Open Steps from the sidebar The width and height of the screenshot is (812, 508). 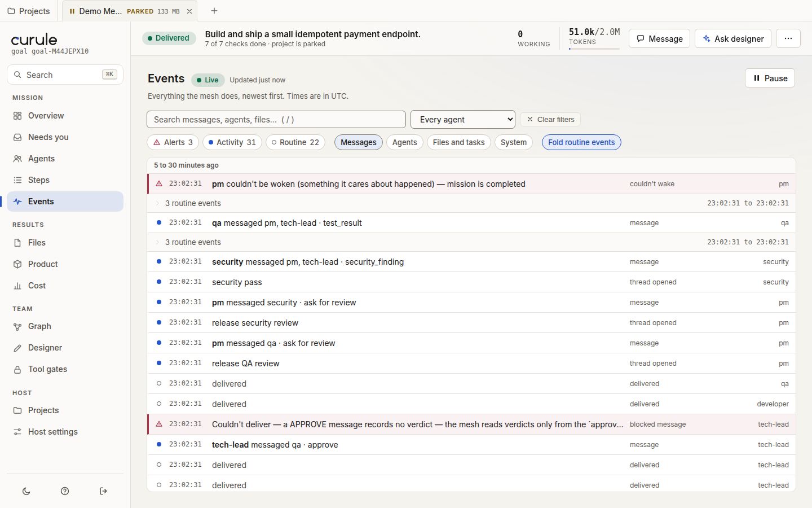pyautogui.click(x=65, y=180)
